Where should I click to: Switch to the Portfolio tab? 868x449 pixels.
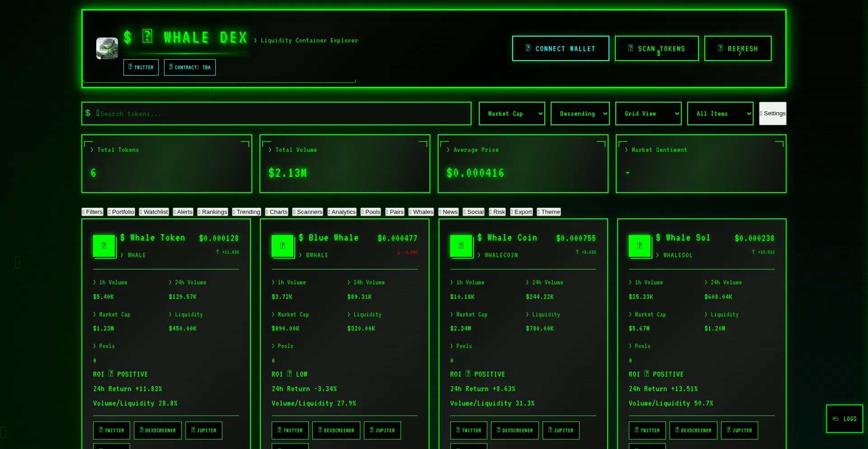tap(121, 212)
